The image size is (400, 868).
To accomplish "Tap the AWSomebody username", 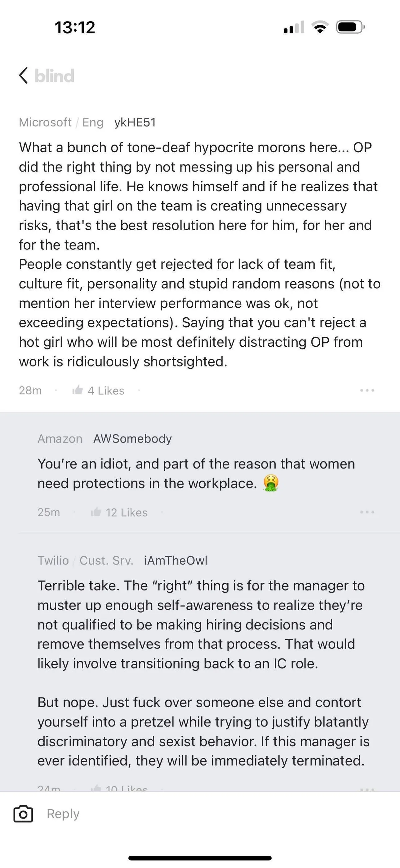I will point(132,439).
